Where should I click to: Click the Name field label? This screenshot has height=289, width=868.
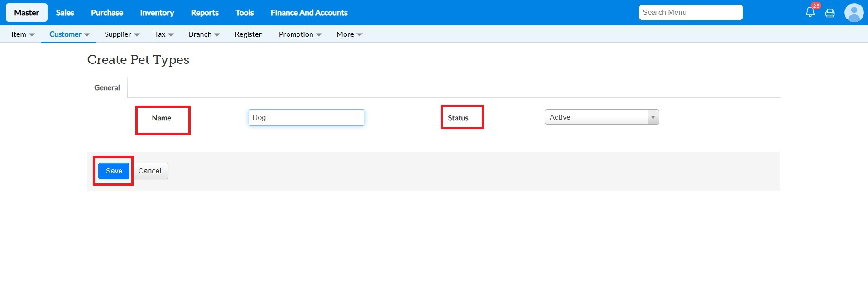point(162,118)
